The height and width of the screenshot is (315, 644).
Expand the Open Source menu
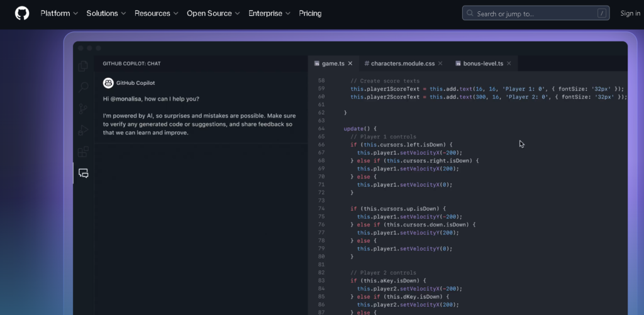213,14
